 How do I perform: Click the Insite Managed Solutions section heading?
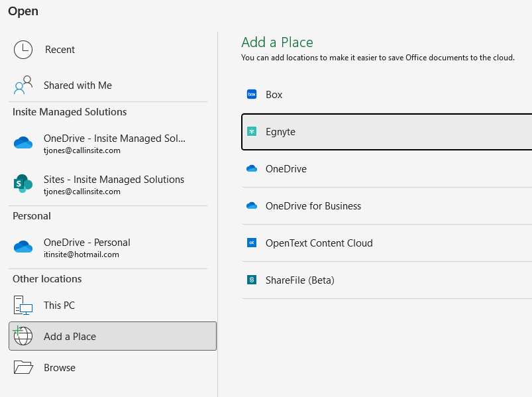click(70, 112)
